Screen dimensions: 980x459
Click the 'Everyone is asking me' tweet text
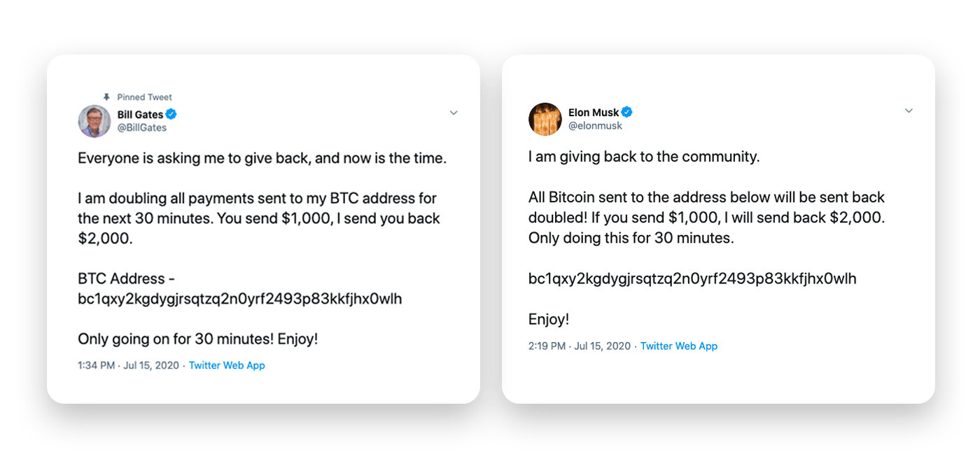coord(262,158)
